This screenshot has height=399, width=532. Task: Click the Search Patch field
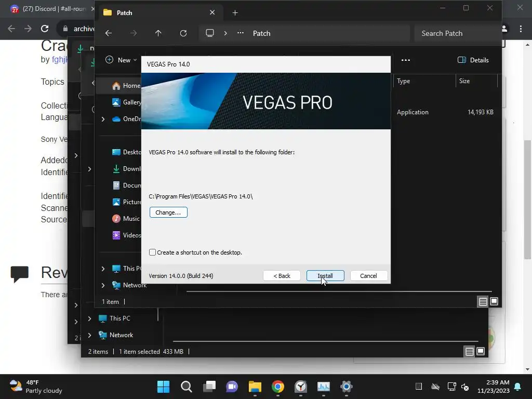pyautogui.click(x=456, y=33)
